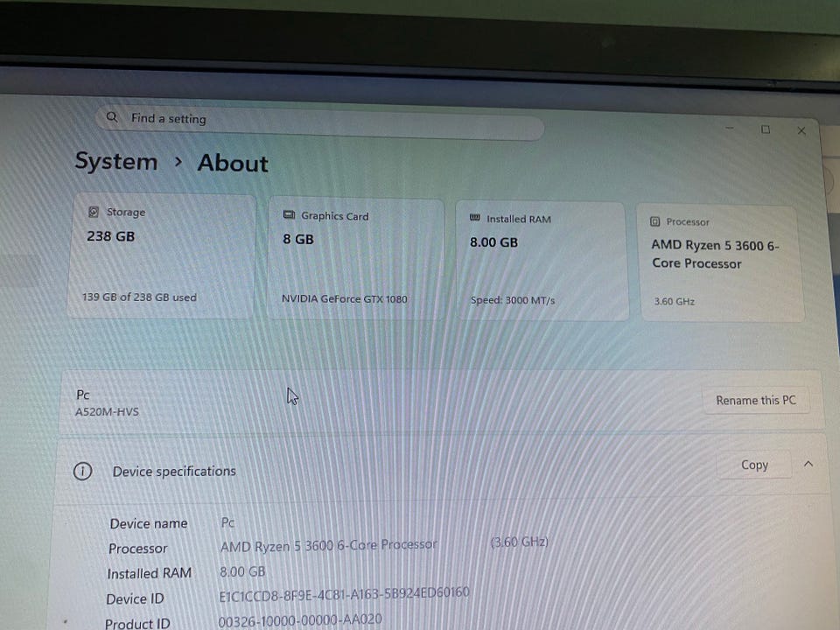
Task: Select the Device name value Pc
Action: [227, 522]
